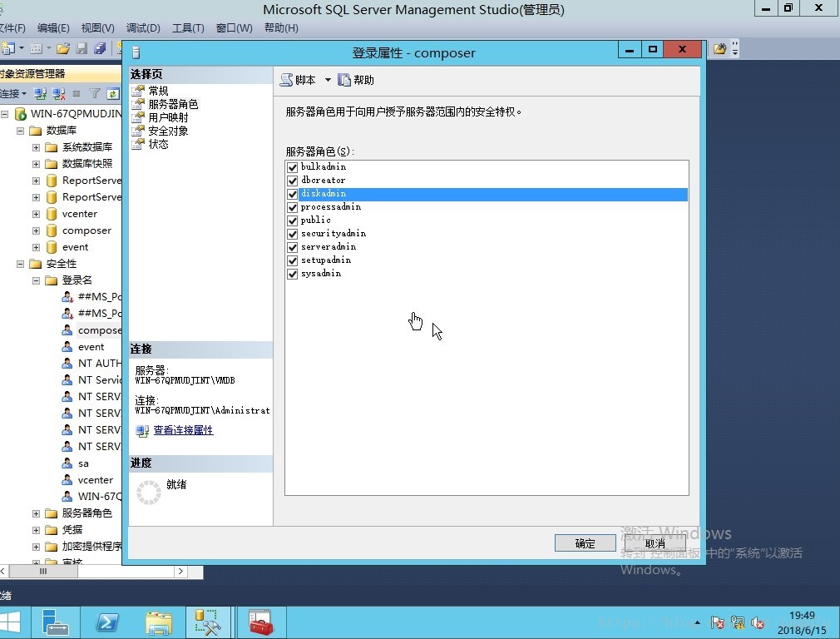Uncheck the sysadmin role checkbox
Viewport: 840px width, 639px height.
tap(293, 275)
